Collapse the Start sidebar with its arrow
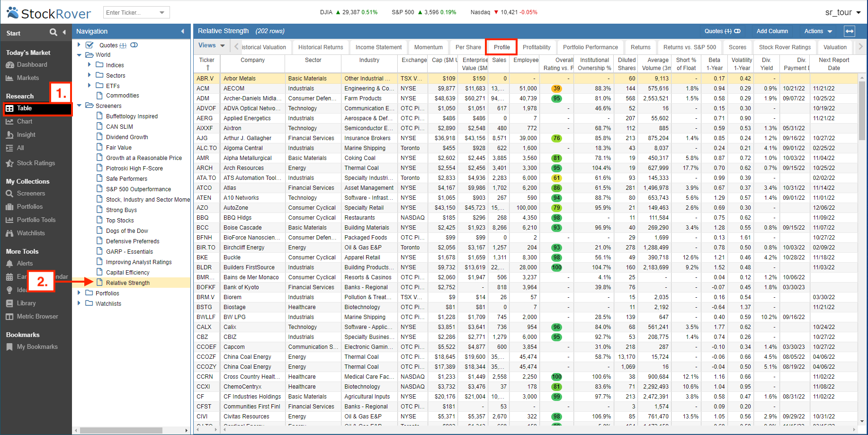868x435 pixels. point(64,32)
